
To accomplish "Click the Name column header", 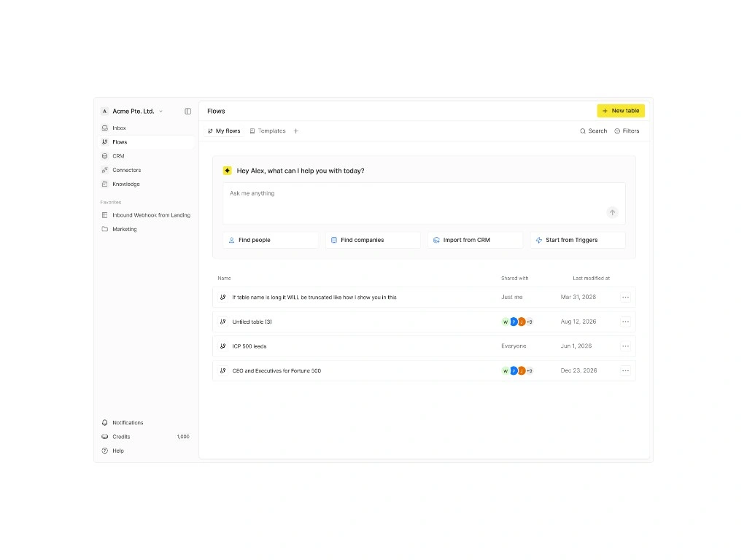I will point(224,278).
